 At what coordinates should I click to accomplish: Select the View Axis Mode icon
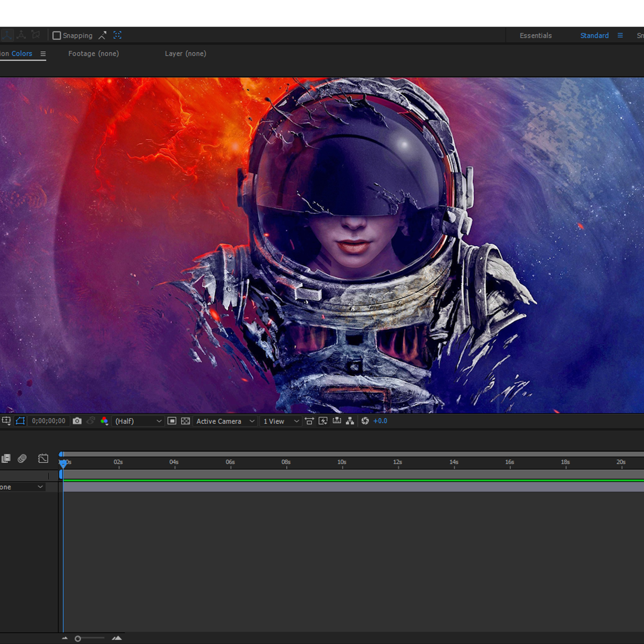36,35
